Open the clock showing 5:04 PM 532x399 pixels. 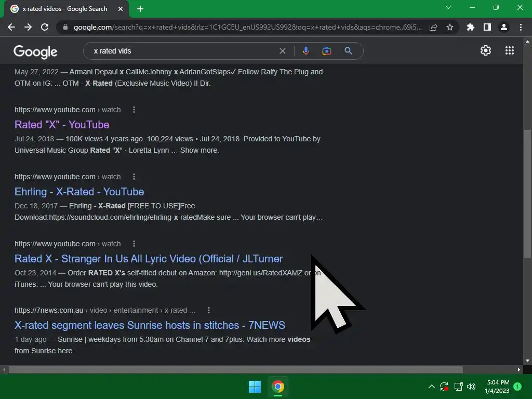coord(497,387)
